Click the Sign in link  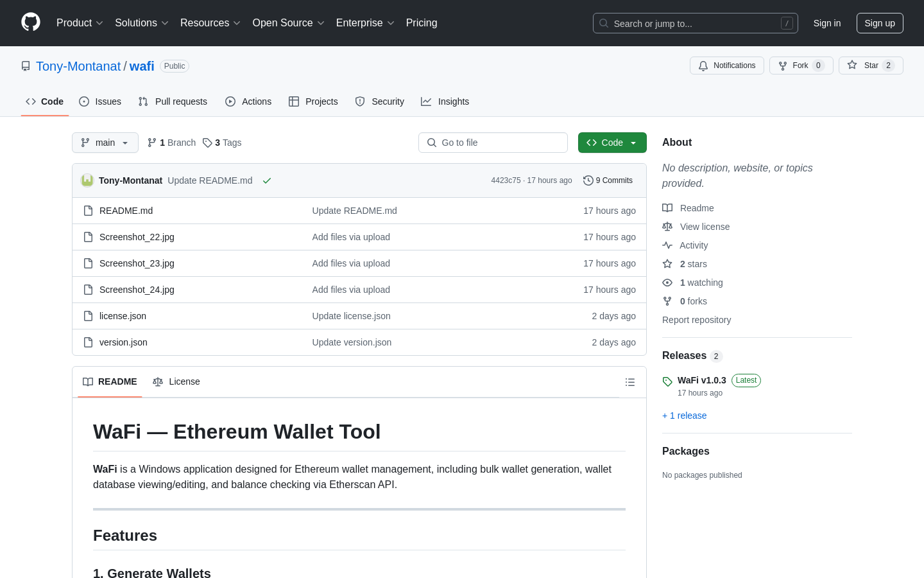(827, 23)
